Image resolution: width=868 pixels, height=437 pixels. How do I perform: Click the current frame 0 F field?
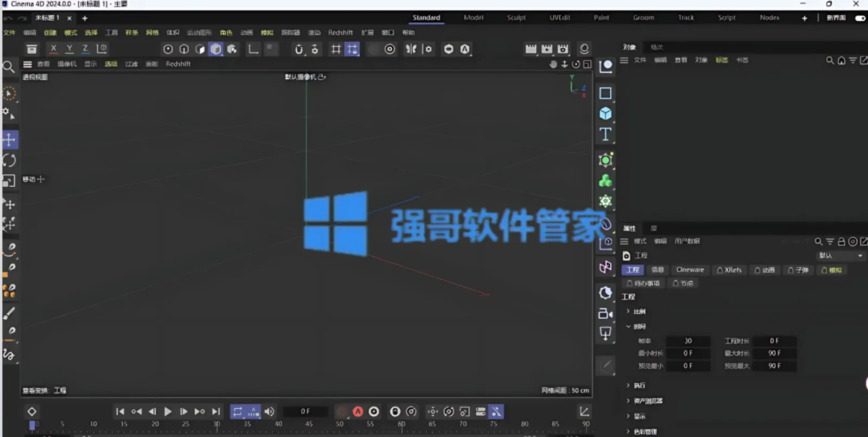coord(305,411)
